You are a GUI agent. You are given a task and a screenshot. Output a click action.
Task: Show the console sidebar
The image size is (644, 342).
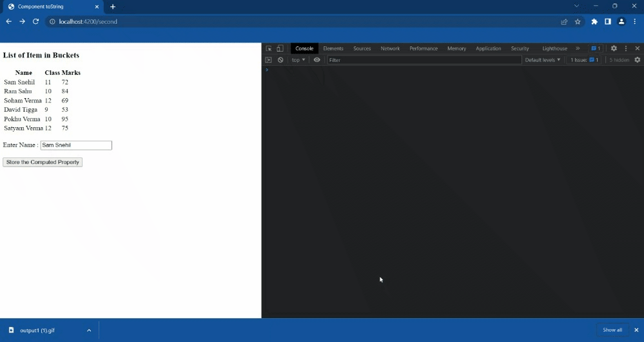click(269, 60)
